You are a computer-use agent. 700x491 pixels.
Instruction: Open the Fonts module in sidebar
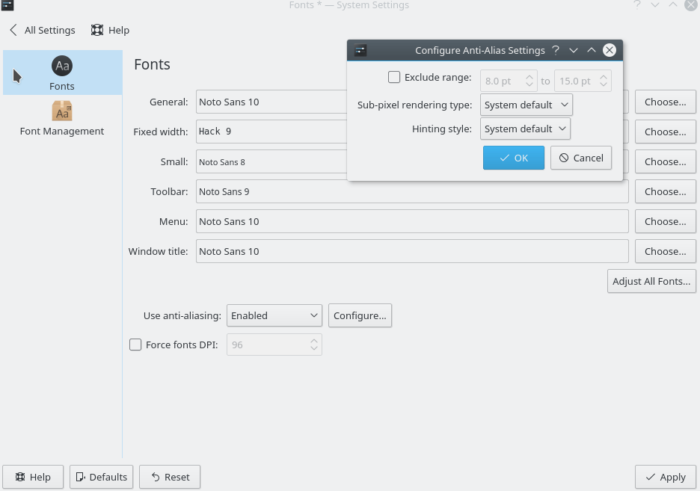[62, 73]
